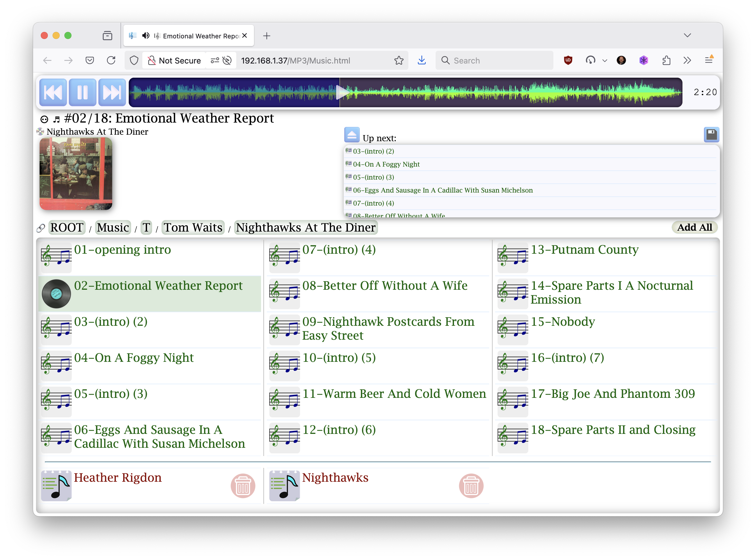The image size is (756, 560).
Task: Click music icon for 07-(intro) (4)
Action: coord(284,257)
